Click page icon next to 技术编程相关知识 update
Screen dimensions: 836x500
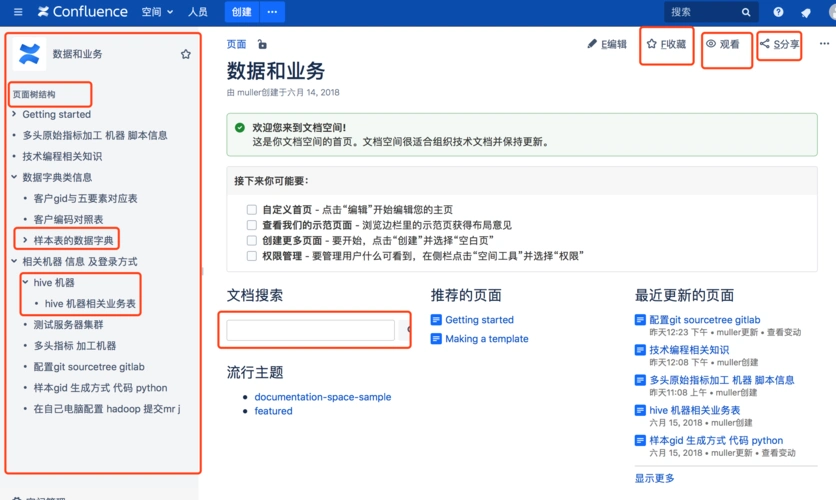pyautogui.click(x=640, y=350)
